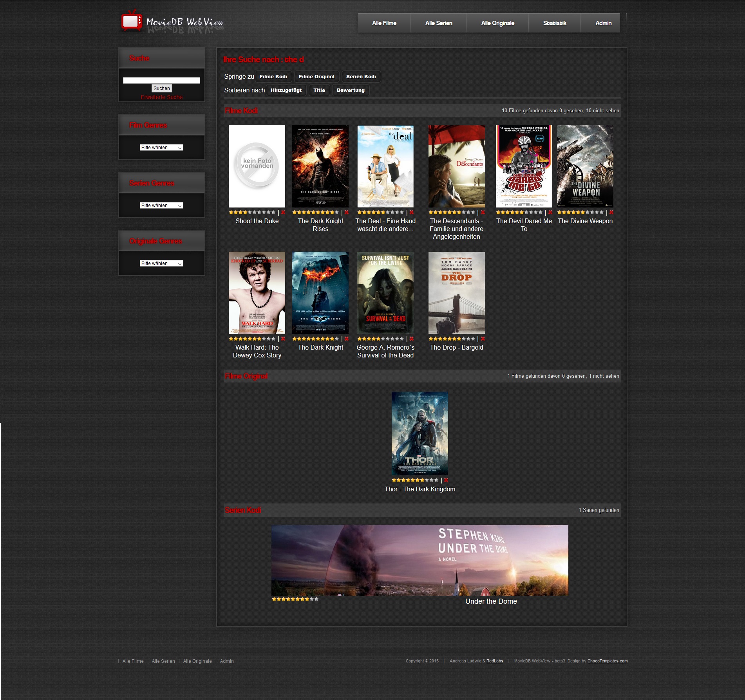This screenshot has height=700, width=745.
Task: Click red X icon under Walk Hard poster
Action: [x=283, y=339]
